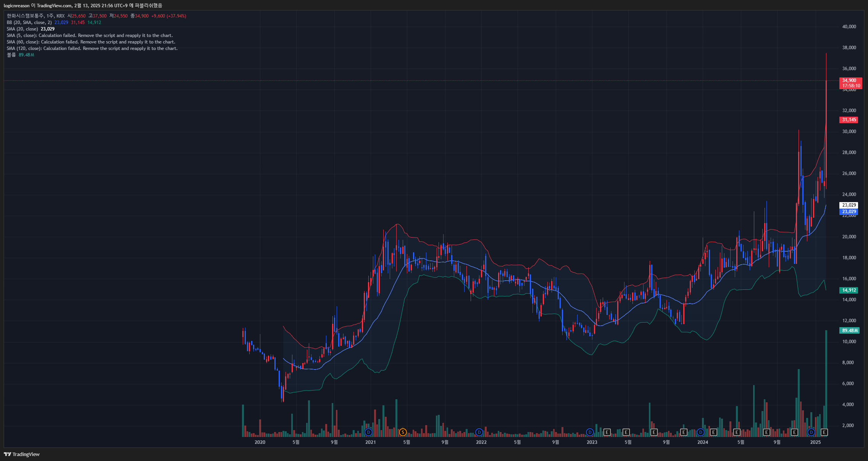Click the dividend D marker near 2022

click(479, 432)
